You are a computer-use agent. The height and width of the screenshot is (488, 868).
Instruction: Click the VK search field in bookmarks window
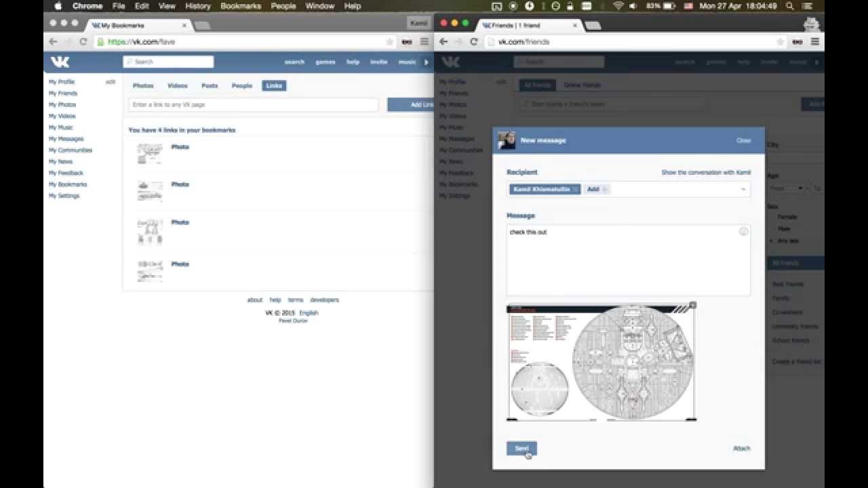point(168,62)
